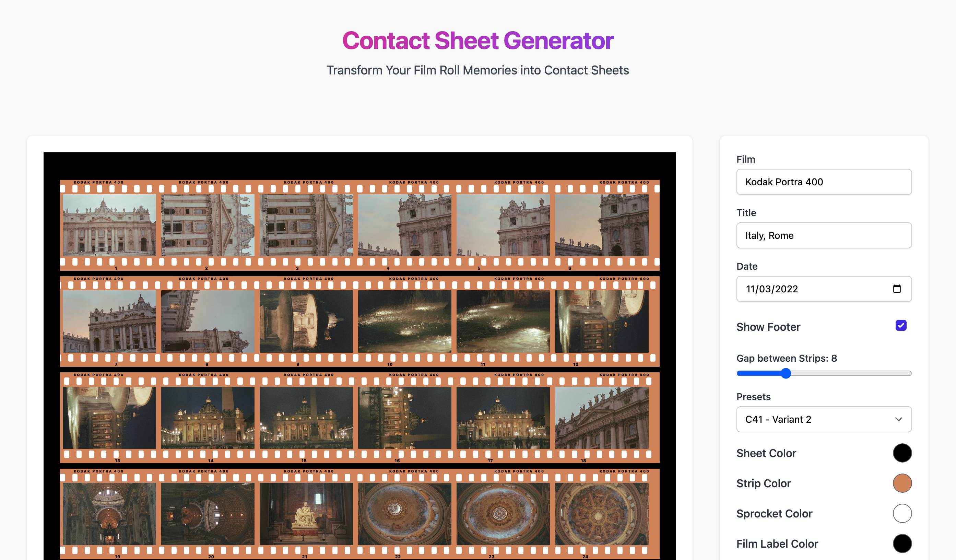Click the Film Label Color swatch

pos(902,544)
